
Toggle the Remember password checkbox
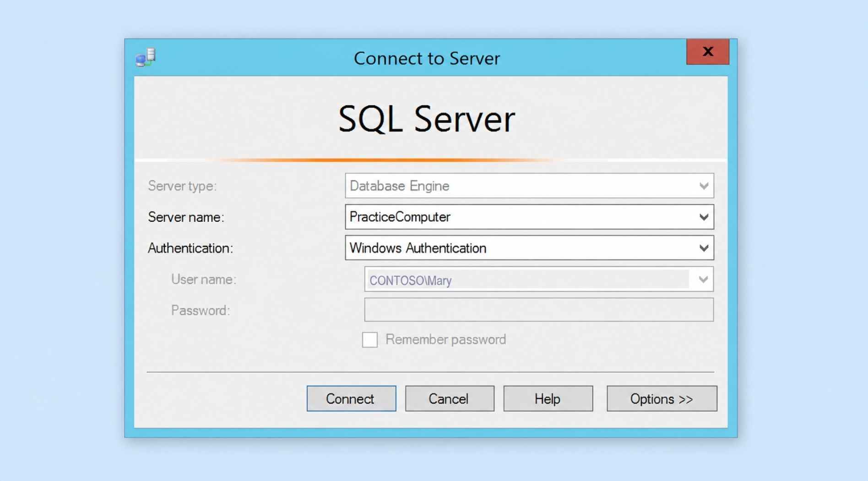[370, 340]
